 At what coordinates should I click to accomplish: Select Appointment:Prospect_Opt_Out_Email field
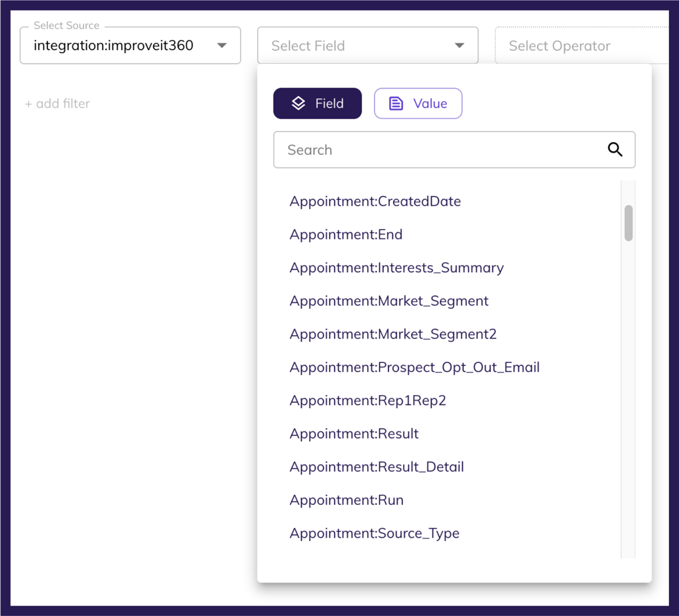click(x=414, y=367)
